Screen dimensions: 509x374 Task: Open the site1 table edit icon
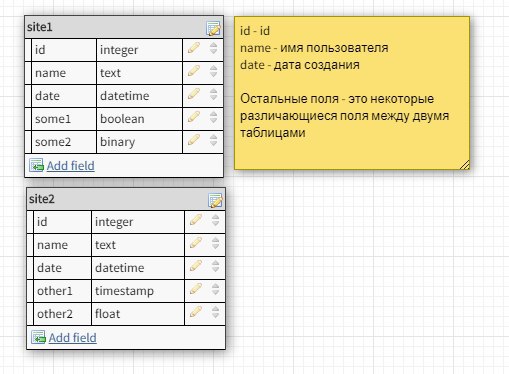point(213,28)
